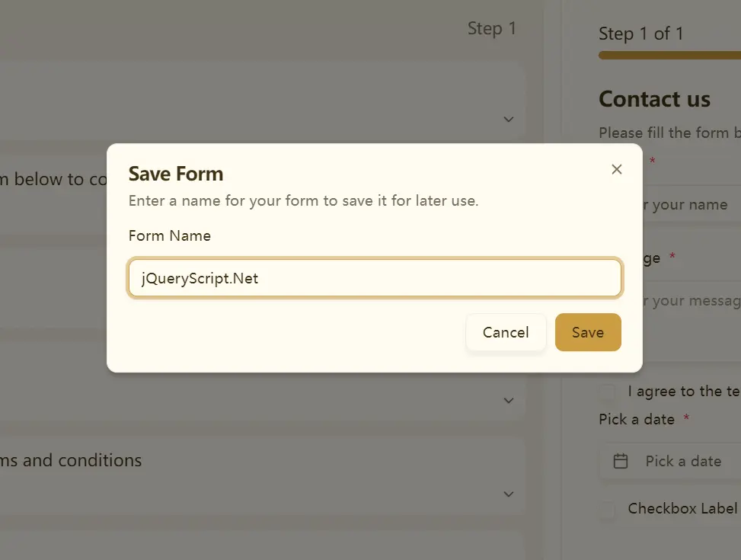This screenshot has width=741, height=560.
Task: Enable the "Checkbox Label" option
Action: pyautogui.click(x=607, y=509)
